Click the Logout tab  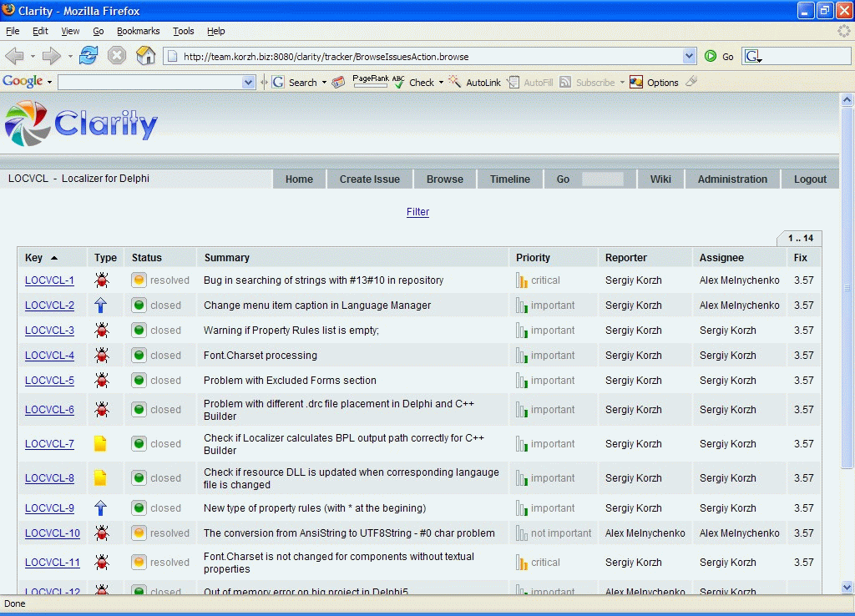(x=810, y=179)
